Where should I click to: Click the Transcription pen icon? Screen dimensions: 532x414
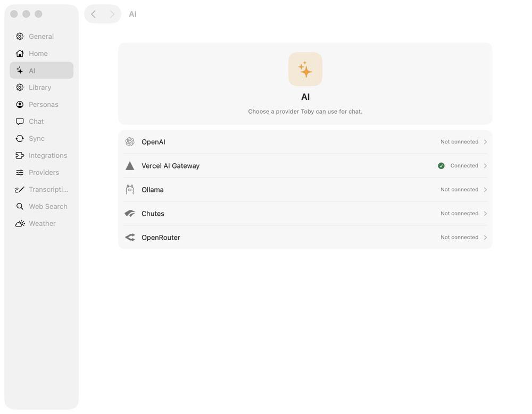(20, 190)
